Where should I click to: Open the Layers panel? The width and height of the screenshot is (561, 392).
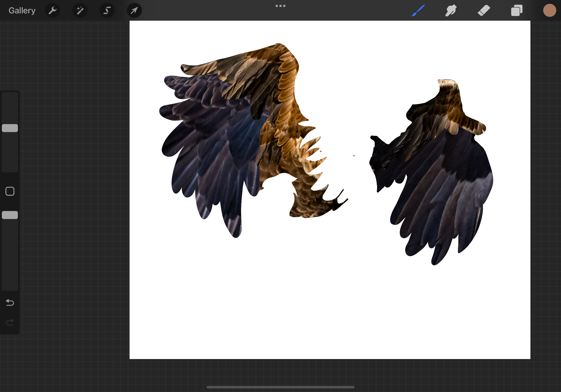(517, 11)
